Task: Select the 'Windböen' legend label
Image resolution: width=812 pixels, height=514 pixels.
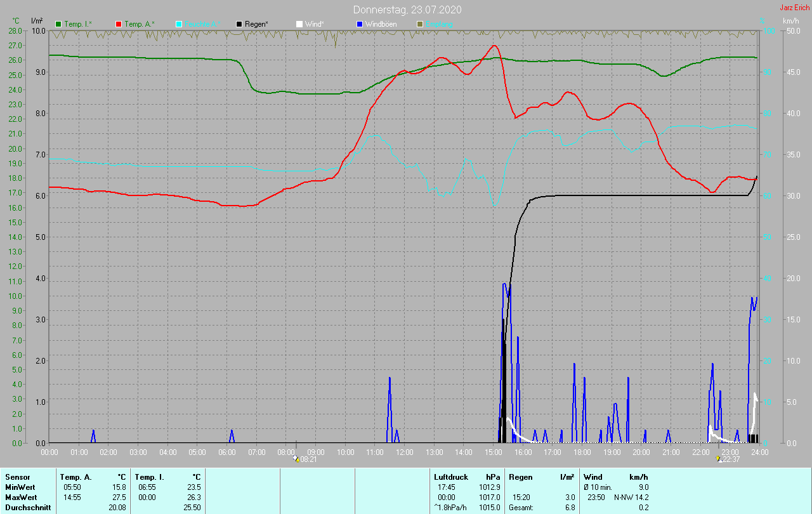Action: pyautogui.click(x=381, y=24)
